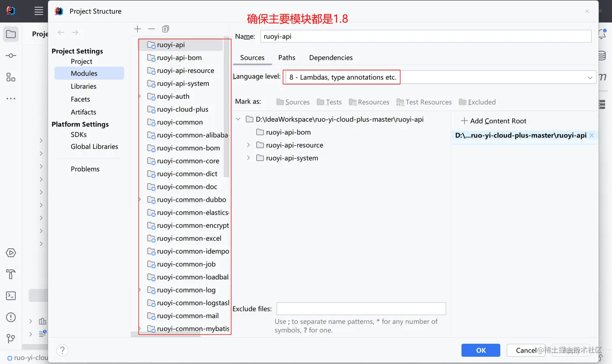Go back with the left arrow
The height and width of the screenshot is (364, 612).
(61, 32)
